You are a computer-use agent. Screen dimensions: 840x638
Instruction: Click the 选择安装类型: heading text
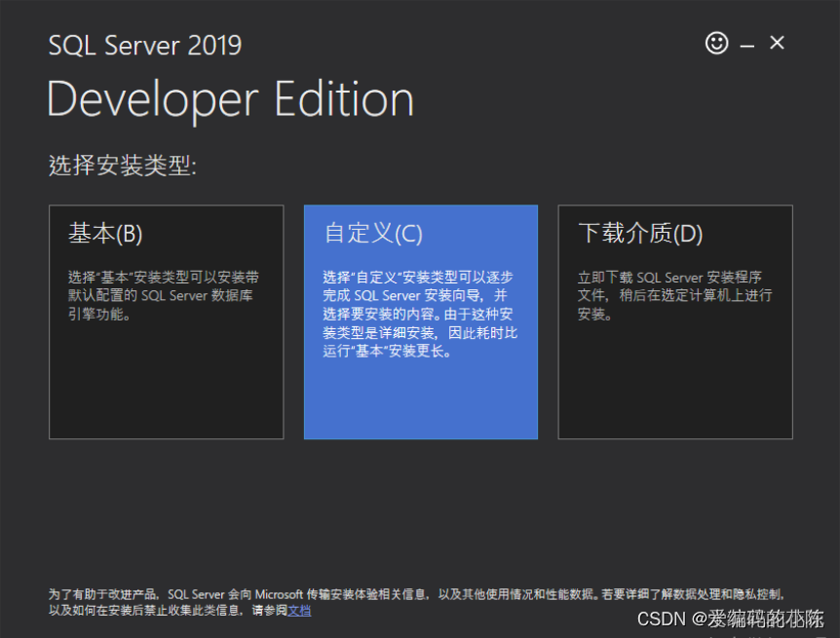[x=123, y=165]
